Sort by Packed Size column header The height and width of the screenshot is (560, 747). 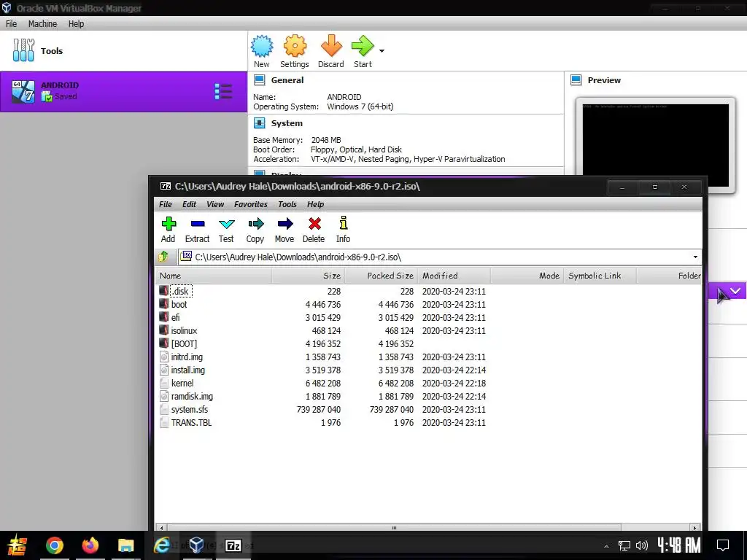381,276
